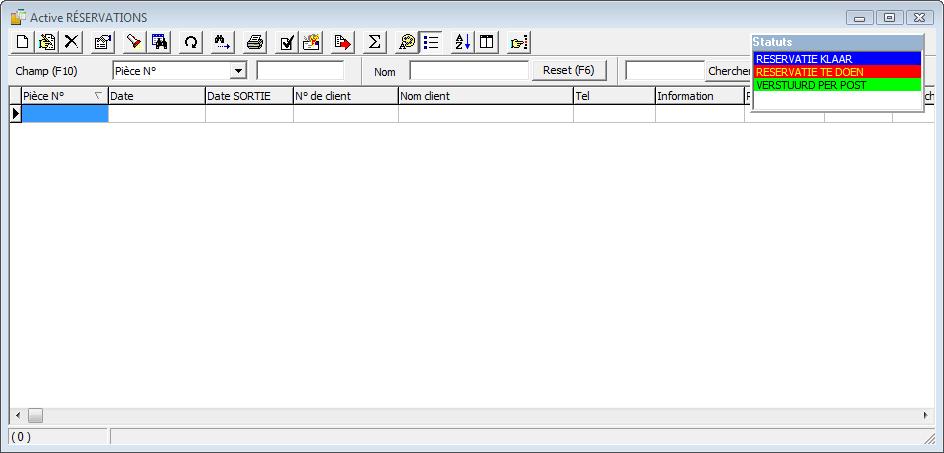Click the pointing hand icon
Viewport: 944px width, 453px height.
pyautogui.click(x=518, y=42)
